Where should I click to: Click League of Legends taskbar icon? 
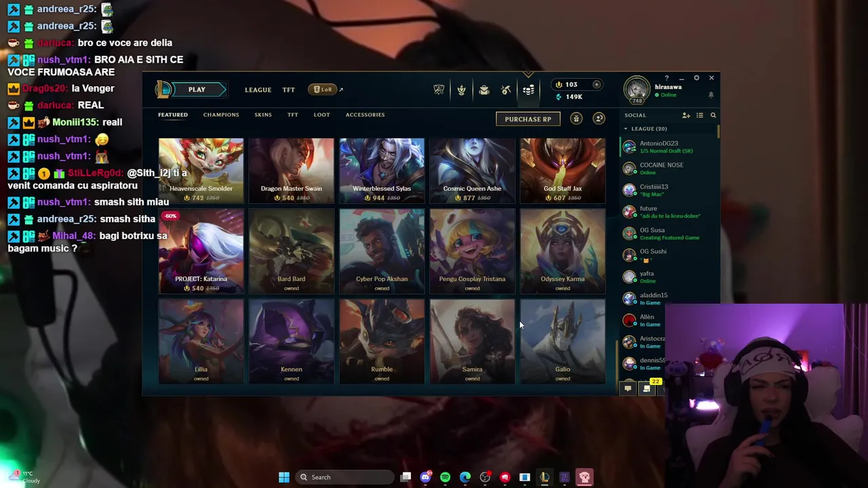(545, 477)
